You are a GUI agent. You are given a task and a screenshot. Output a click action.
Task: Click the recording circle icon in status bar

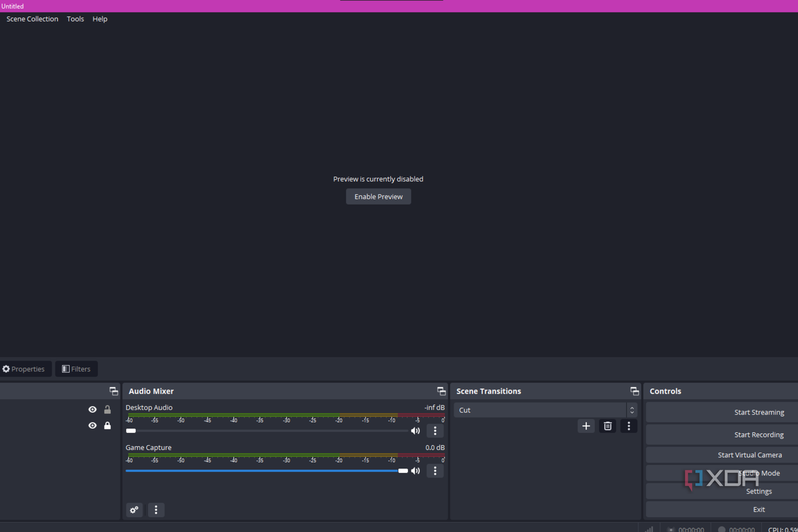coord(722,529)
